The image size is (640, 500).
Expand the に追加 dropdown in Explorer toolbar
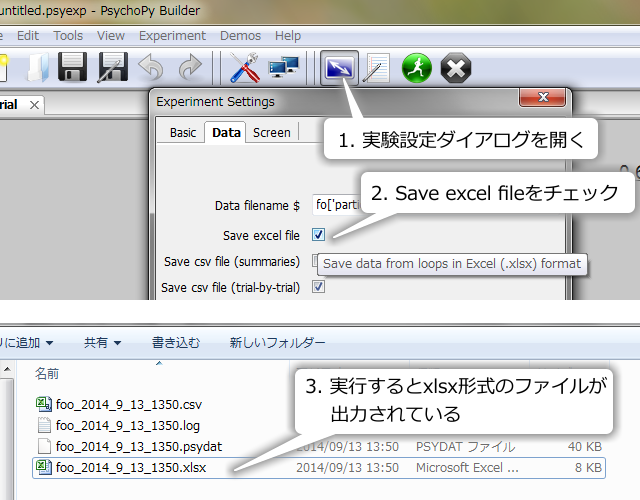click(x=27, y=342)
